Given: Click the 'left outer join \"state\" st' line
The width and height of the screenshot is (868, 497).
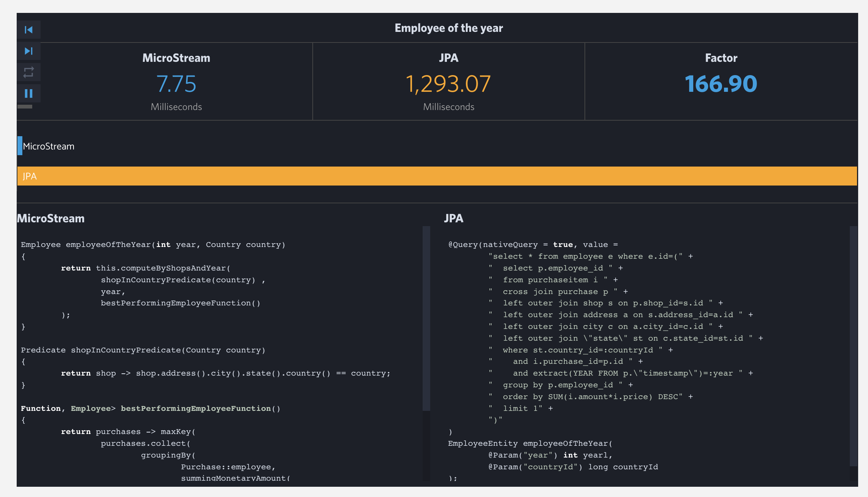Looking at the screenshot, I should click(626, 338).
